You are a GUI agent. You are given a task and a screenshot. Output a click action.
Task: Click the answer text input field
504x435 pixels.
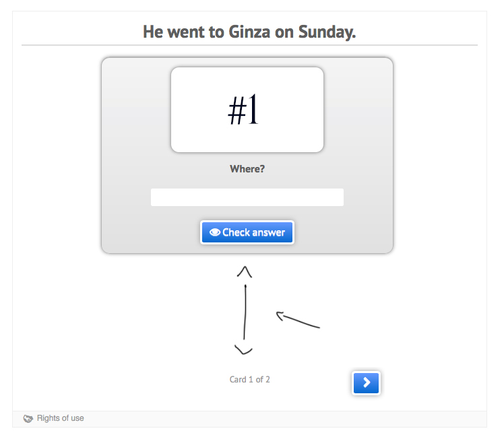(247, 197)
